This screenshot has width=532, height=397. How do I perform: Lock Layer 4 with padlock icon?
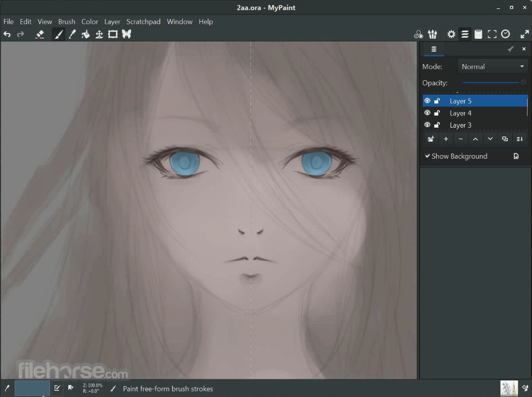tap(437, 113)
